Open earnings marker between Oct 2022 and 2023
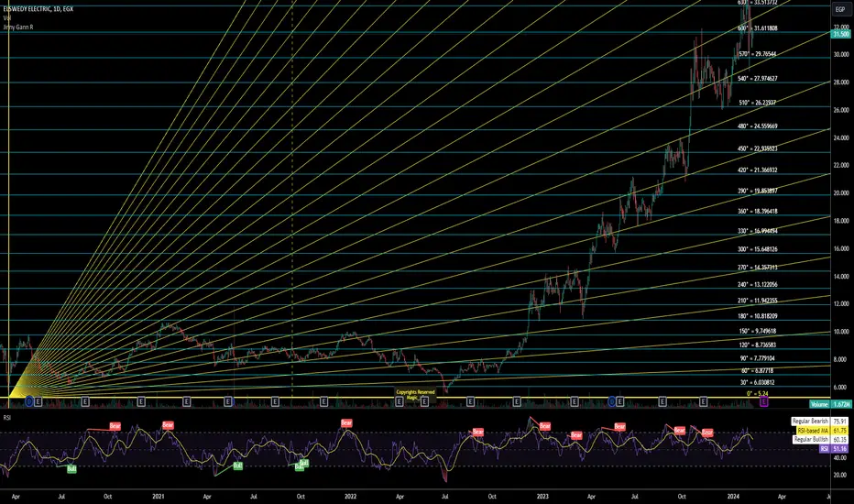 517,401
